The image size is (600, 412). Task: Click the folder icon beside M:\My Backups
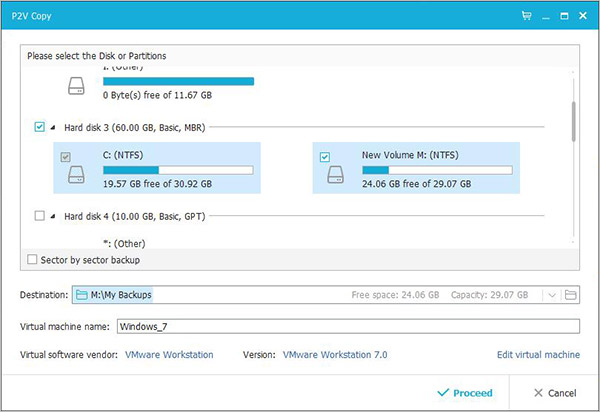pyautogui.click(x=82, y=295)
